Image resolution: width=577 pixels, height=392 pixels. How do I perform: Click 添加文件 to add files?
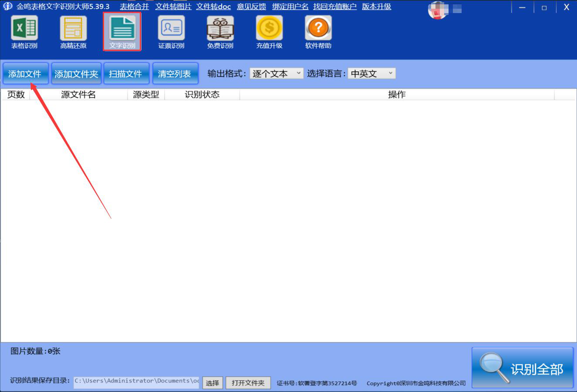(x=26, y=73)
